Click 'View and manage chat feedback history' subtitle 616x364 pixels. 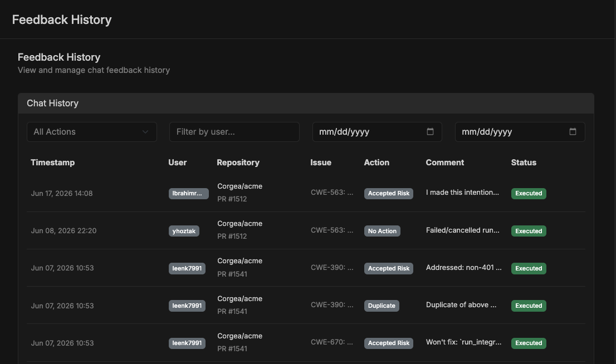pyautogui.click(x=94, y=70)
